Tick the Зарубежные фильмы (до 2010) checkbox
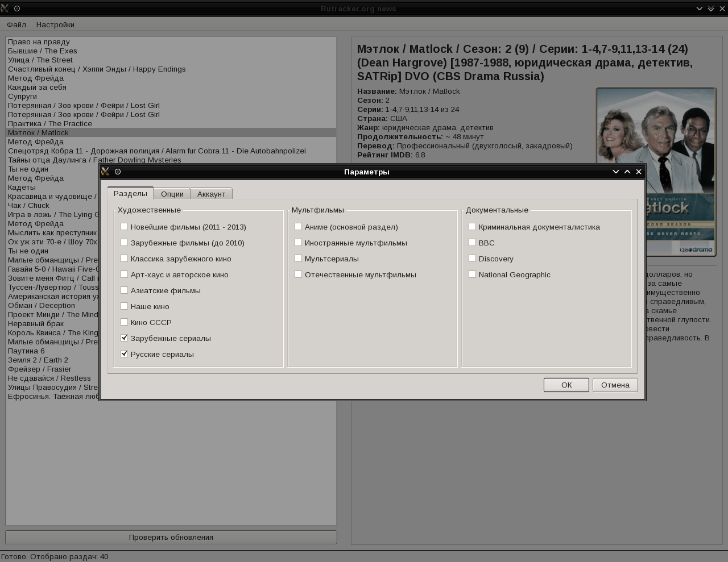 (124, 242)
